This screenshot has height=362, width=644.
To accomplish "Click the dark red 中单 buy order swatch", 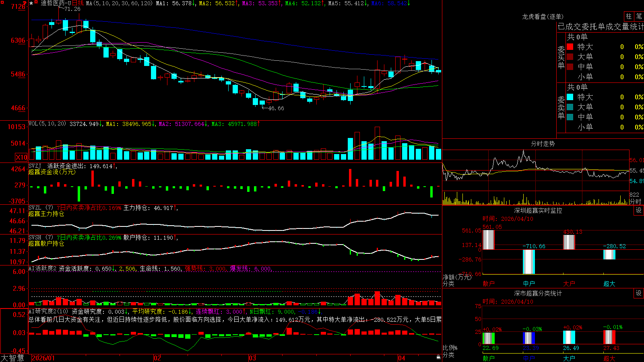I will (570, 67).
